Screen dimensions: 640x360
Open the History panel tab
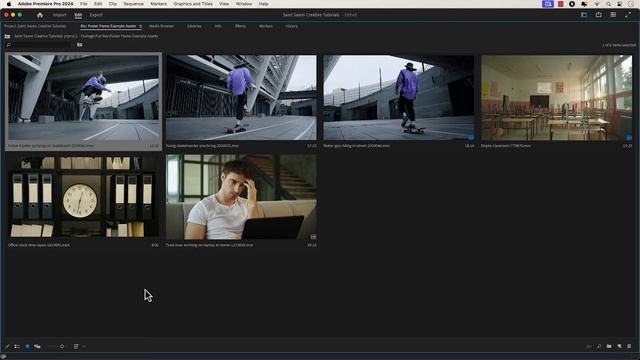point(291,26)
